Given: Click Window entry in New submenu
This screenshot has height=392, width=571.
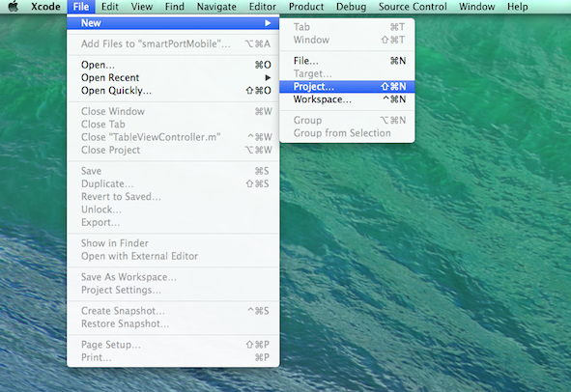Looking at the screenshot, I should point(347,40).
